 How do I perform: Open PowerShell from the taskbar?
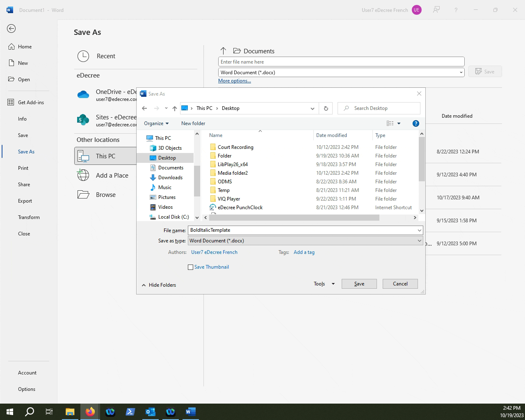click(x=130, y=412)
